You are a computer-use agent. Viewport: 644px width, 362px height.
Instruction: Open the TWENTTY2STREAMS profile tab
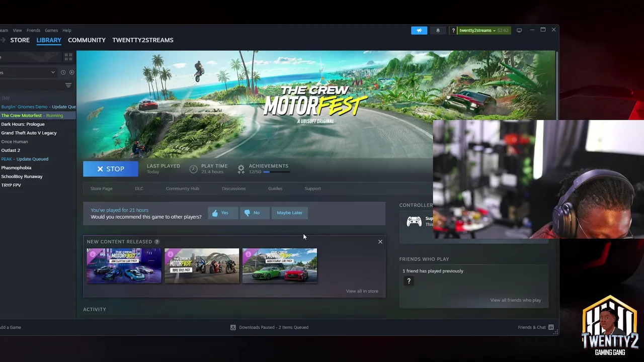pyautogui.click(x=143, y=40)
